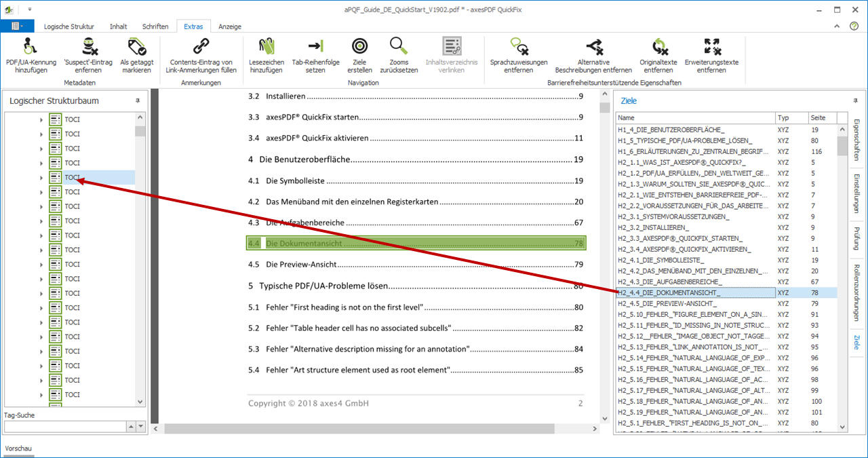The height and width of the screenshot is (458, 868).
Task: Sort destinations by the Seite column
Action: [x=823, y=117]
